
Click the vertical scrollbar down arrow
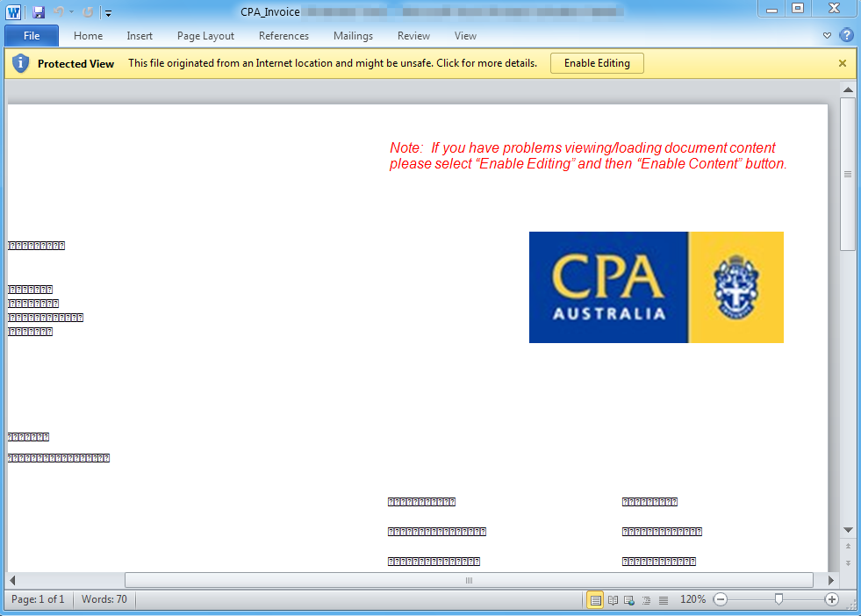coord(848,530)
